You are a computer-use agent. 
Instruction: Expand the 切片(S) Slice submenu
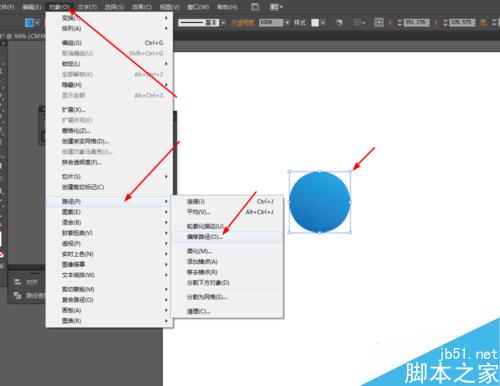coord(109,177)
